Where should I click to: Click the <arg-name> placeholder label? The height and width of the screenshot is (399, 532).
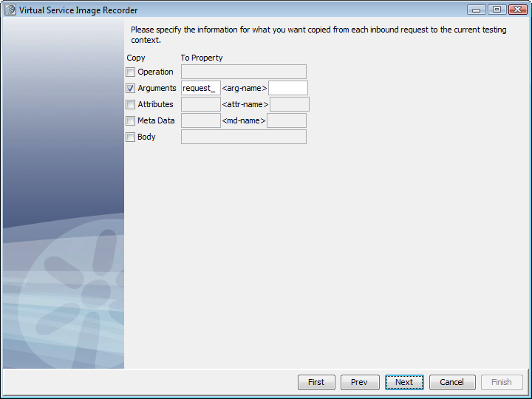click(x=245, y=88)
